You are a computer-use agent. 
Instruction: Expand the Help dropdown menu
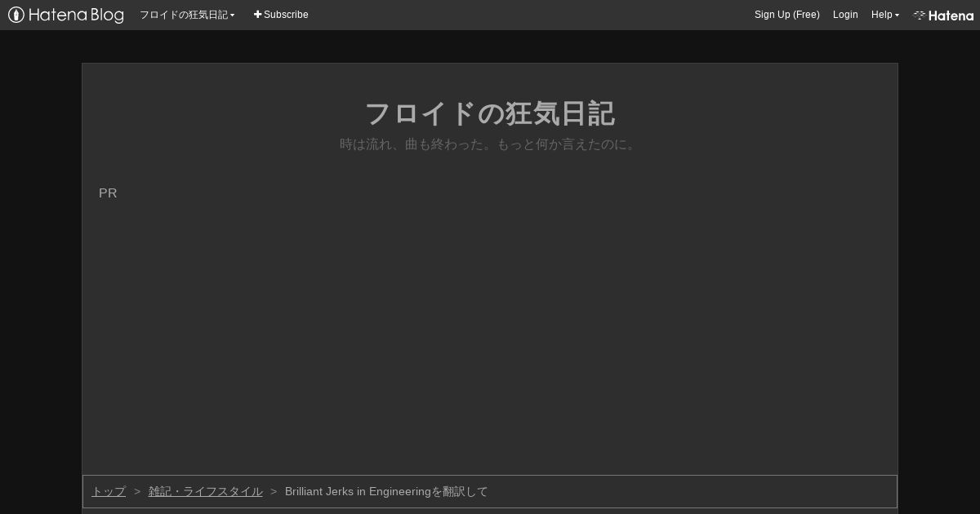point(885,15)
